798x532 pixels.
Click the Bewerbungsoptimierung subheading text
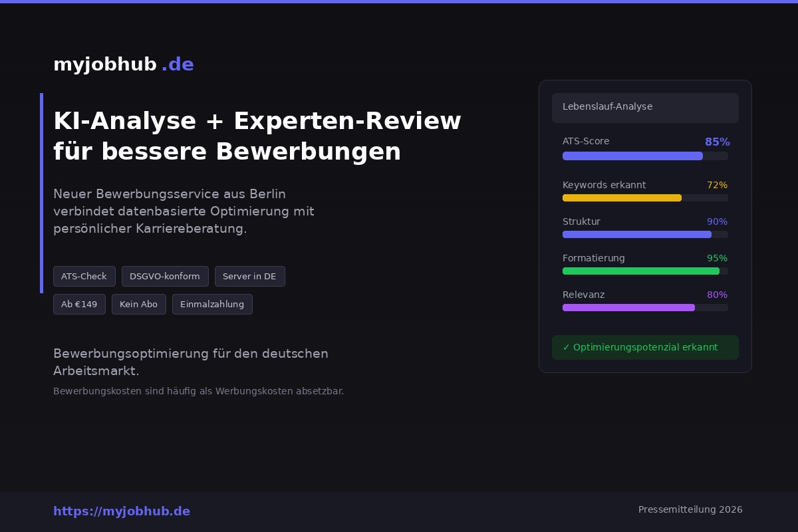tap(191, 362)
